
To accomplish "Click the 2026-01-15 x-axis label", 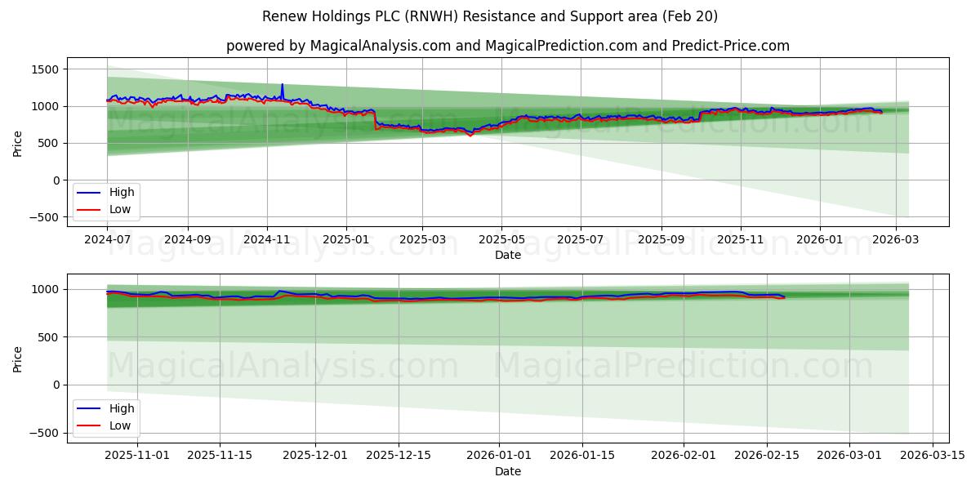I will pos(582,457).
